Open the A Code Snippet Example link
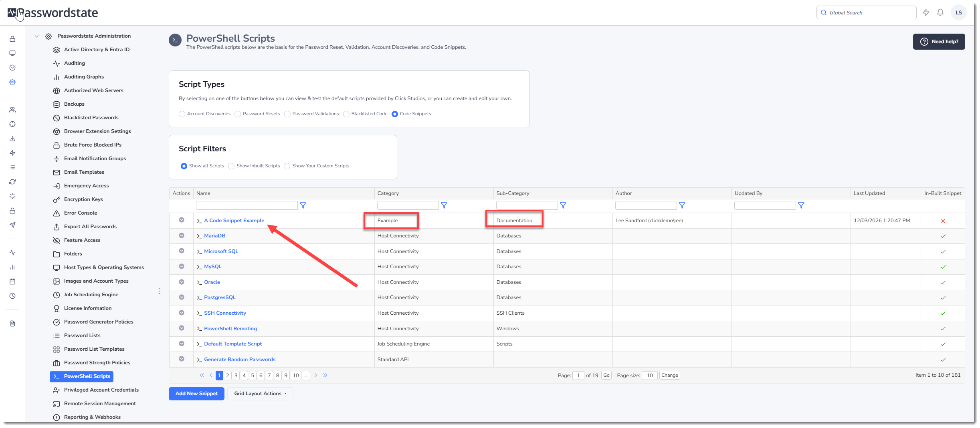The height and width of the screenshot is (428, 980). point(234,221)
